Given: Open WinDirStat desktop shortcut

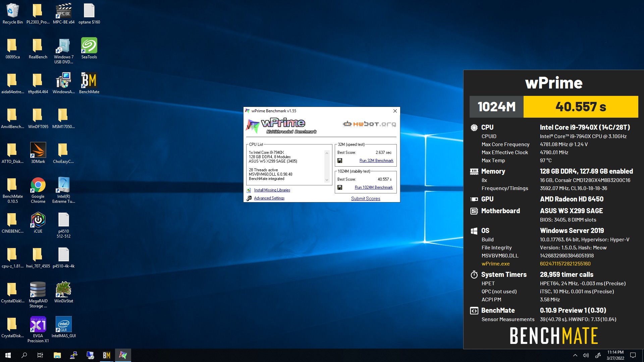Looking at the screenshot, I should tap(64, 293).
